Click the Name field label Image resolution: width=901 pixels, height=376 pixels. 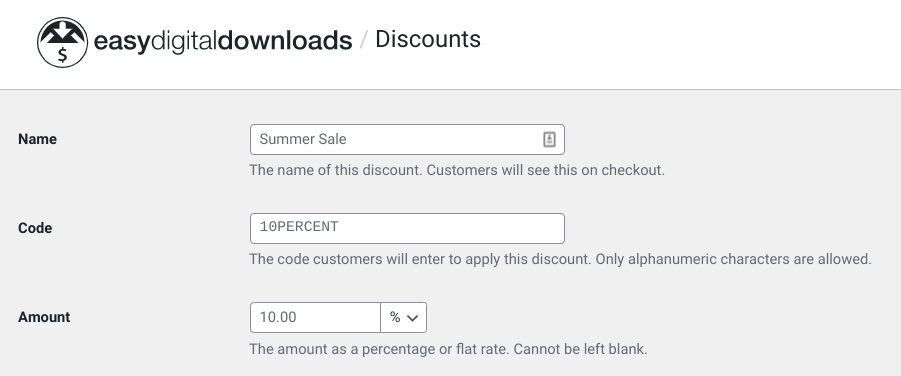coord(37,139)
